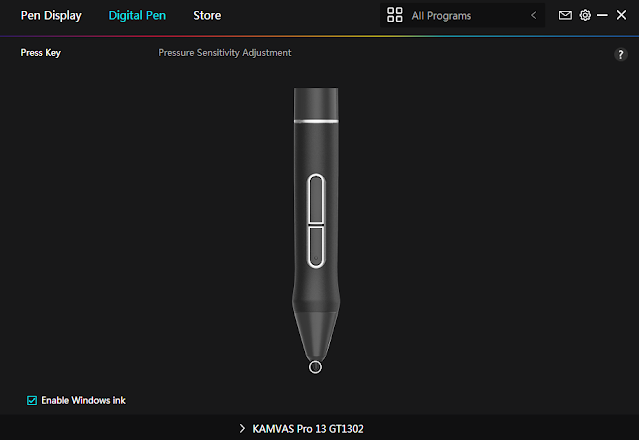Click the All Programs grid icon

coord(394,15)
